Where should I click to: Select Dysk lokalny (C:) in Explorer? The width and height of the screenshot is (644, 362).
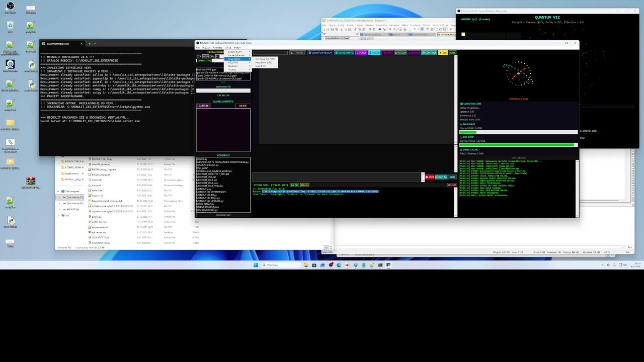tap(70, 197)
